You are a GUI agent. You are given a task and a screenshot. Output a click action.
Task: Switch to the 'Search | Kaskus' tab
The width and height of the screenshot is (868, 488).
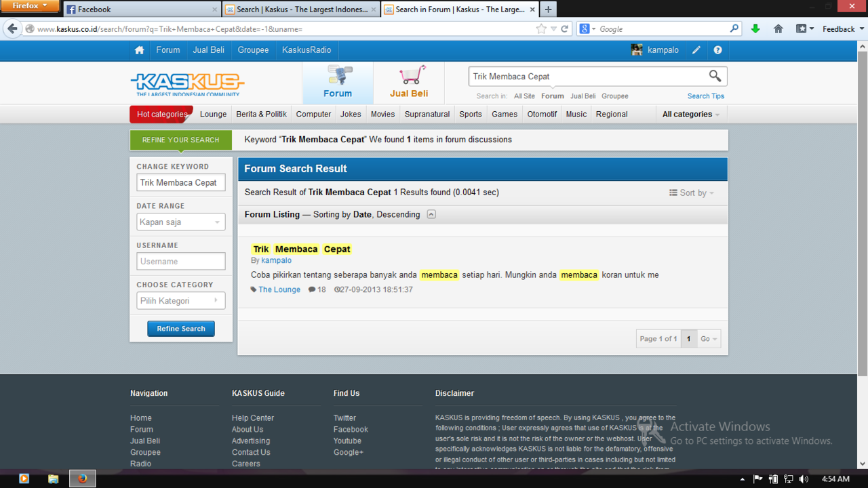click(x=300, y=9)
